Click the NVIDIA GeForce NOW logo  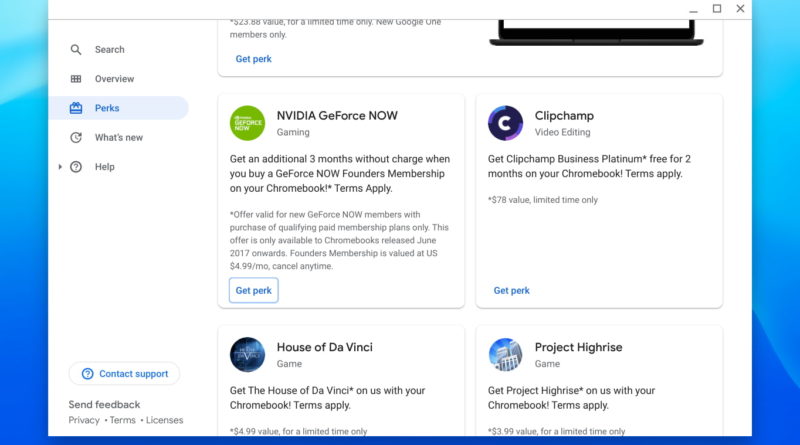247,123
